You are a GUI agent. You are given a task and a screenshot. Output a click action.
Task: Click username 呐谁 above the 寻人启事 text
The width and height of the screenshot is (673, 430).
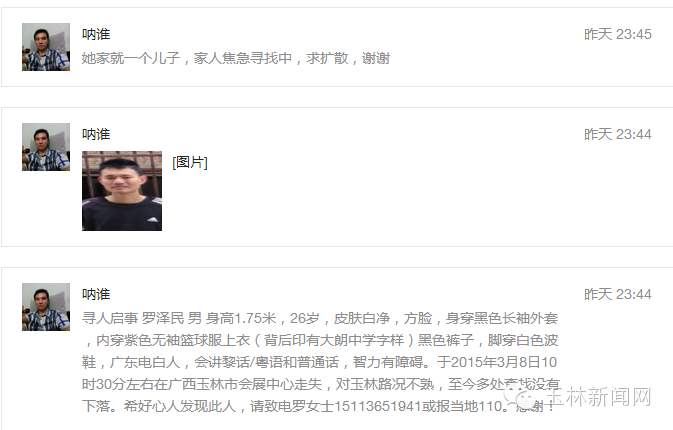(x=96, y=294)
